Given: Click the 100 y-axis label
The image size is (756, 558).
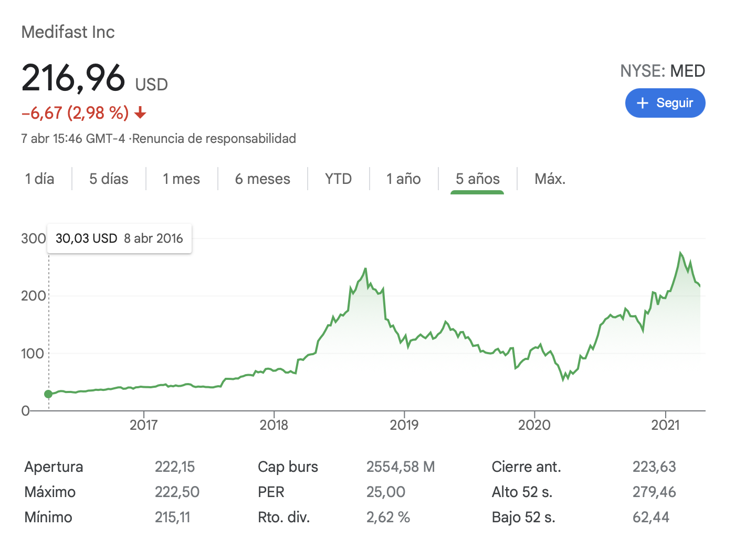Looking at the screenshot, I should pos(33,354).
